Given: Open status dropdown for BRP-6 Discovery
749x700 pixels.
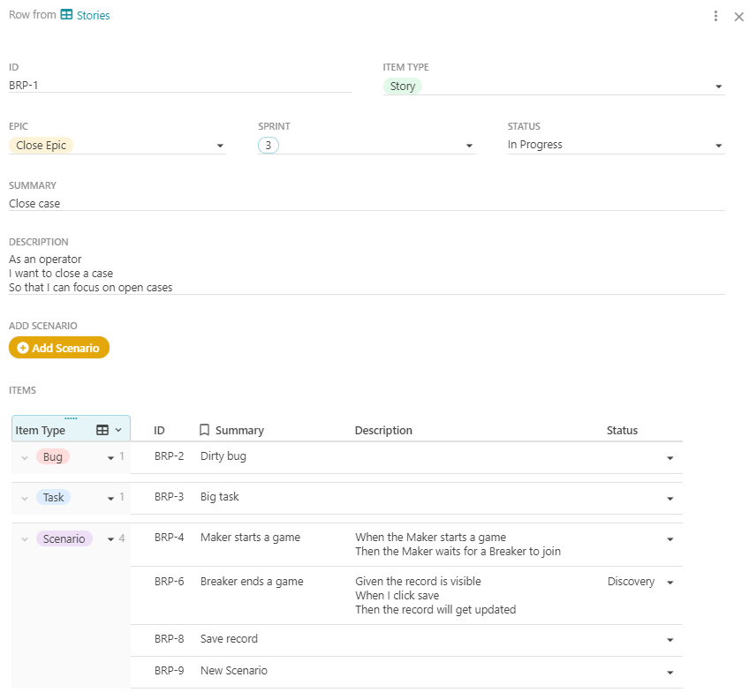Looking at the screenshot, I should [670, 583].
